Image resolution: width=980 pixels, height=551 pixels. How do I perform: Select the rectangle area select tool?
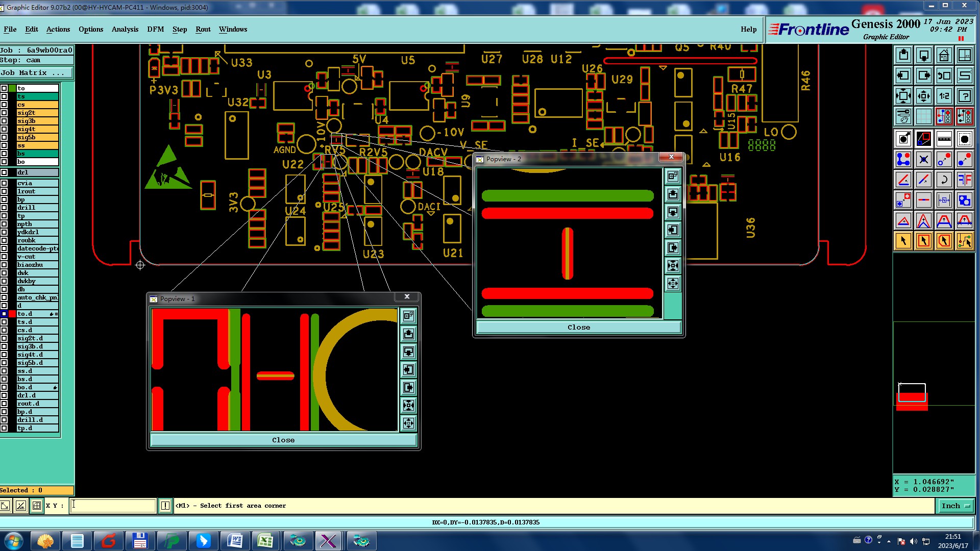[x=923, y=241]
